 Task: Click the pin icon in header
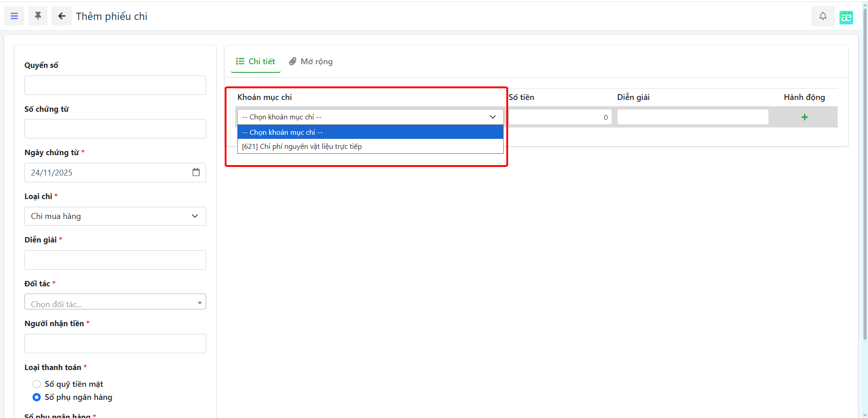click(38, 16)
